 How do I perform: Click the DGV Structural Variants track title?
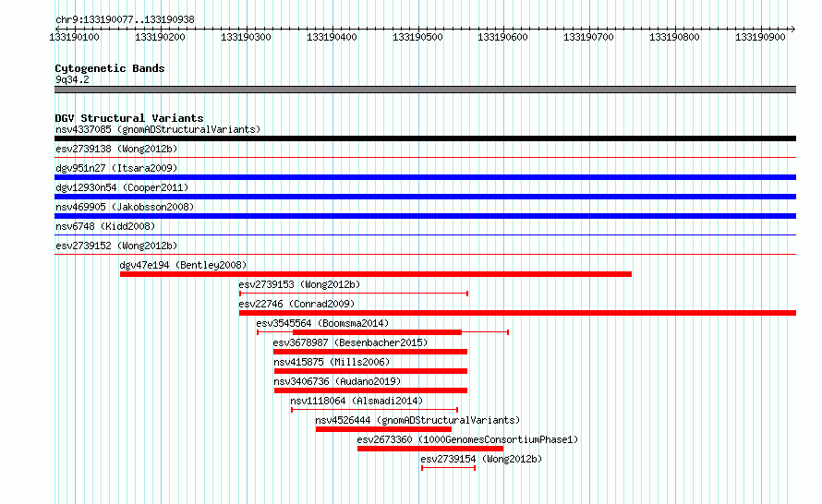pos(129,118)
